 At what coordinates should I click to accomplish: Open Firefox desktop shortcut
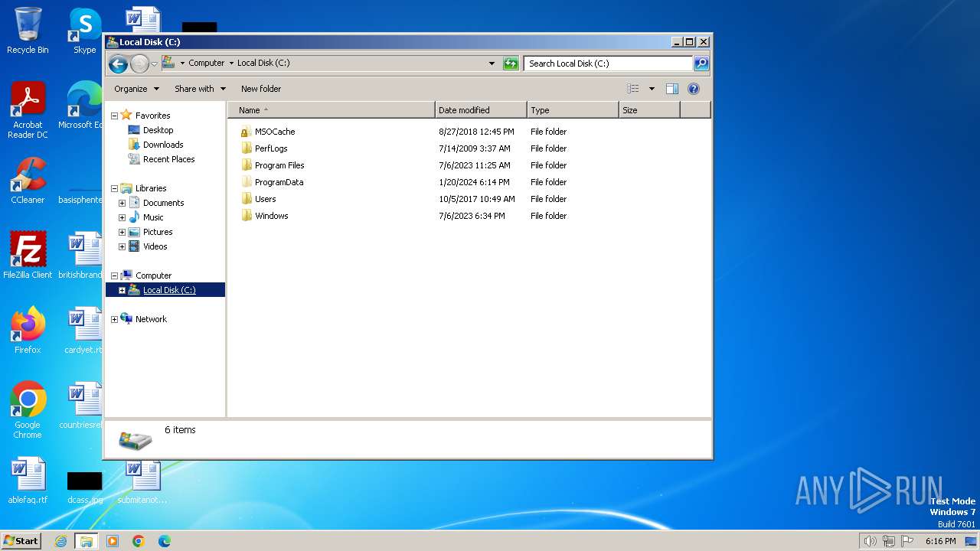pos(28,331)
